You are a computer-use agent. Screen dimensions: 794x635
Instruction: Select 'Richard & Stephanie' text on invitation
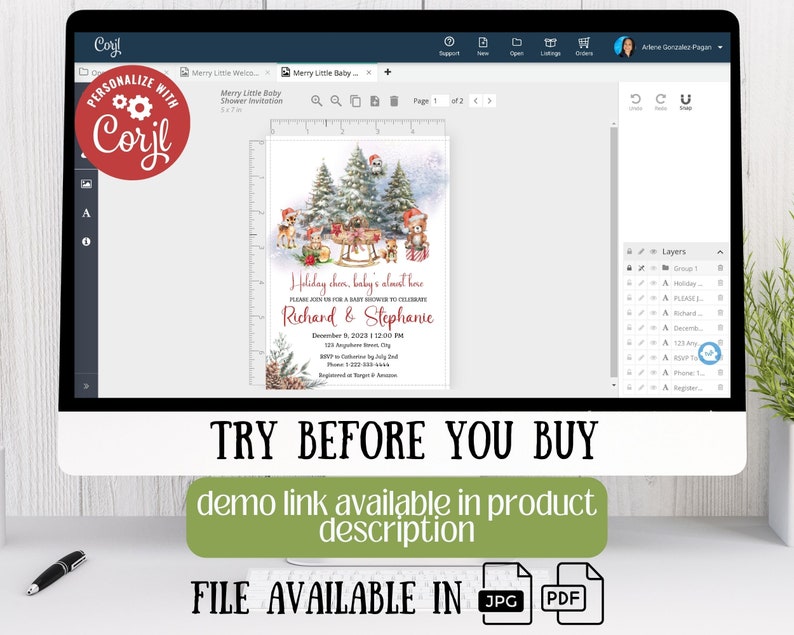pos(358,316)
